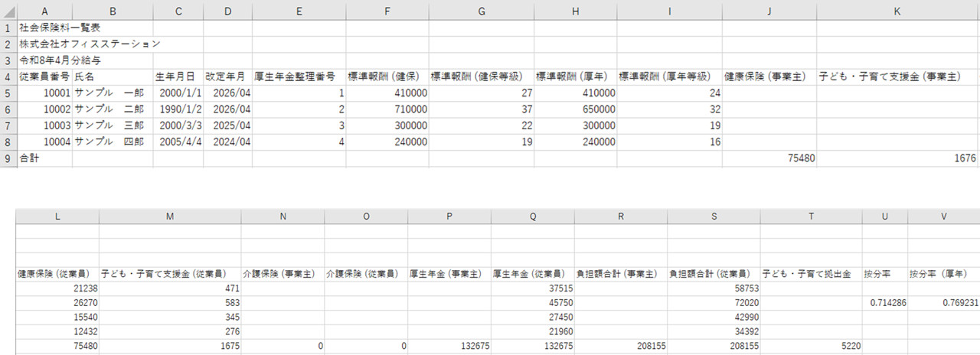Select the cell with value 5220
The width and height of the screenshot is (980, 355).
tap(811, 347)
